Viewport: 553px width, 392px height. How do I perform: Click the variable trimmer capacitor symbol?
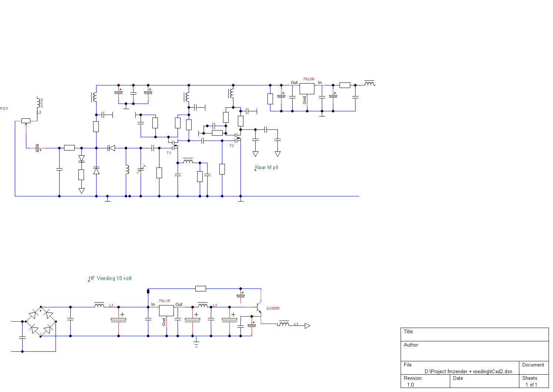(x=141, y=170)
